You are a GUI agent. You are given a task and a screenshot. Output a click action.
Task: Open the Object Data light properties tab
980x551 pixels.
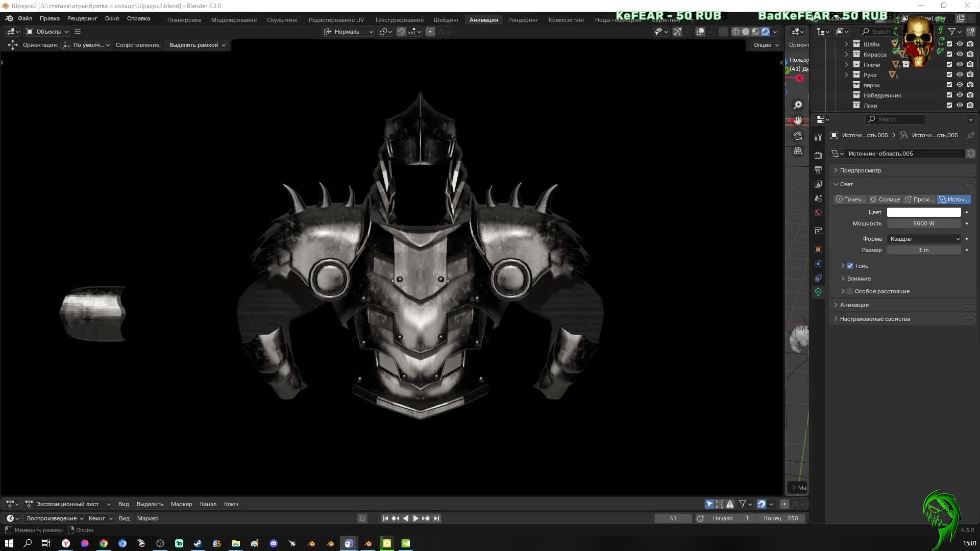click(818, 292)
